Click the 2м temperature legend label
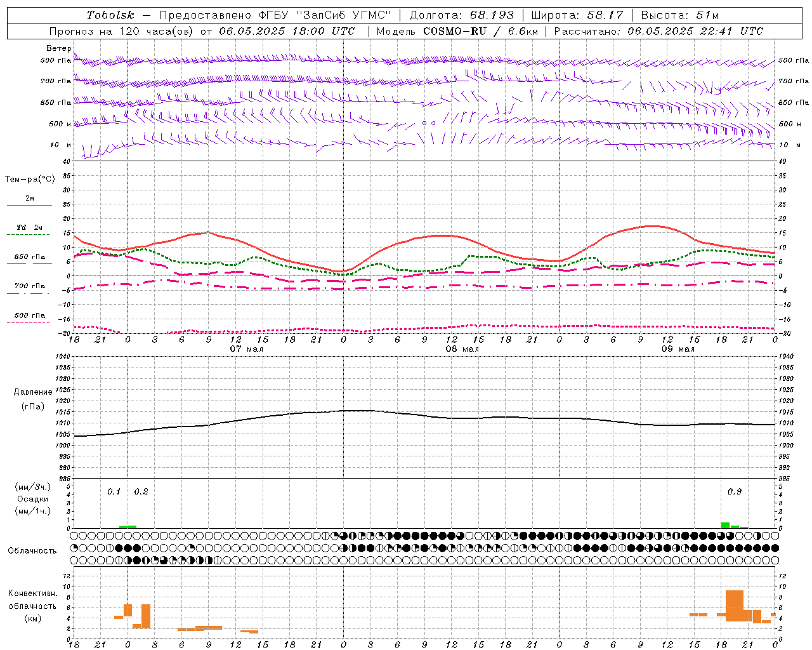 click(x=30, y=199)
